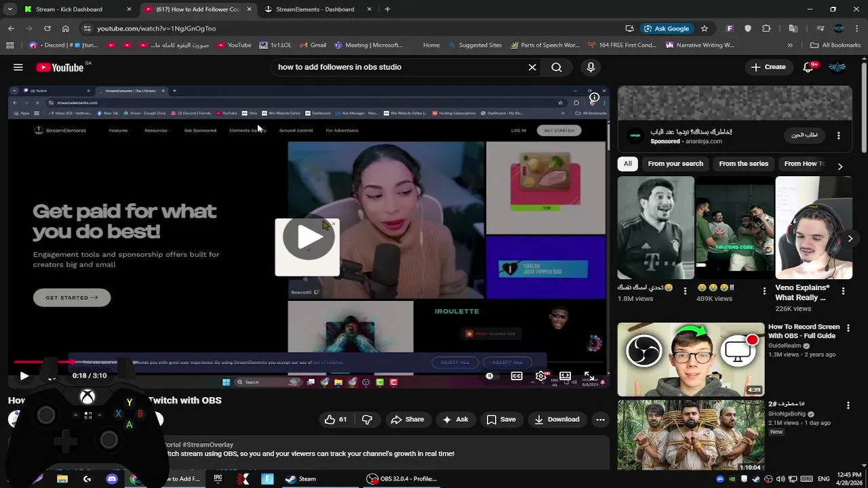Open options for Veno Explains short

(843, 291)
